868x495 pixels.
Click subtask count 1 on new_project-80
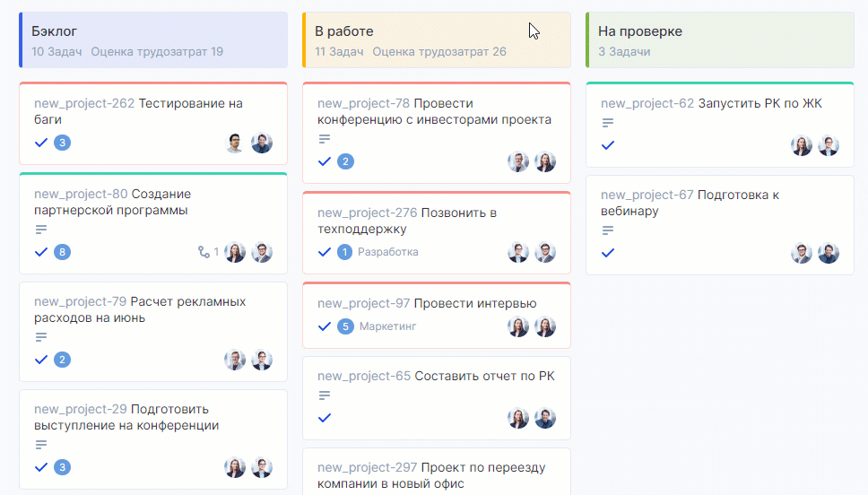pyautogui.click(x=216, y=252)
